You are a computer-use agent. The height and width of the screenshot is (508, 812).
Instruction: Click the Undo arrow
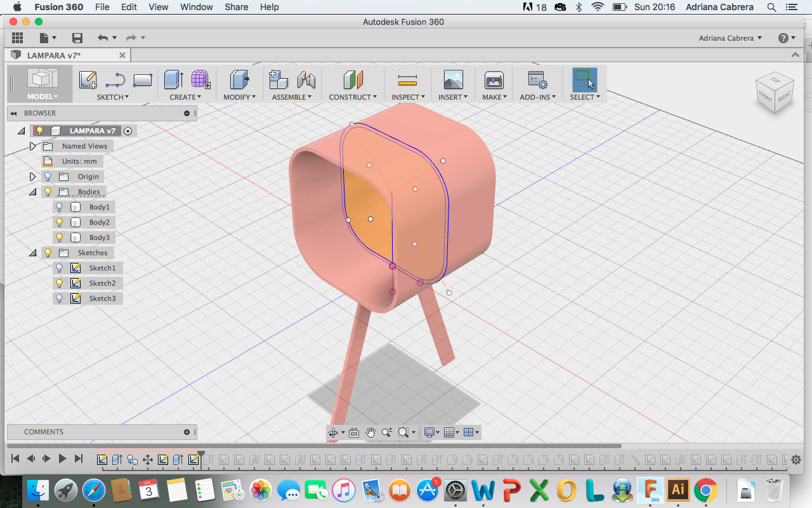coord(102,38)
